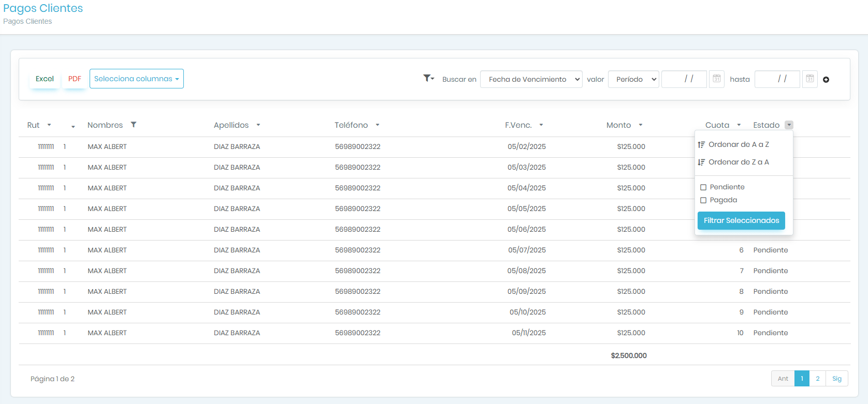Click the Teléfono column header text
The width and height of the screenshot is (868, 404).
click(x=351, y=125)
